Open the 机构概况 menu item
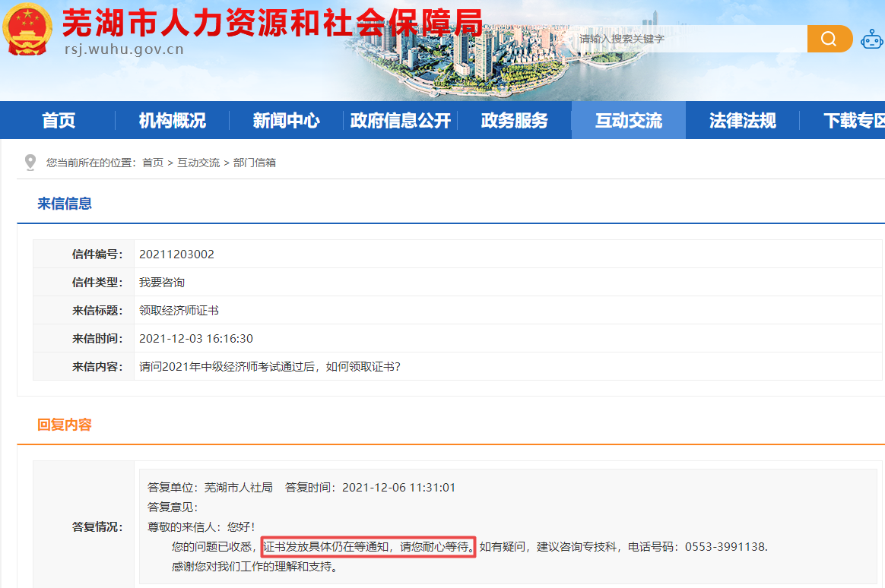This screenshot has height=588, width=885. point(172,121)
